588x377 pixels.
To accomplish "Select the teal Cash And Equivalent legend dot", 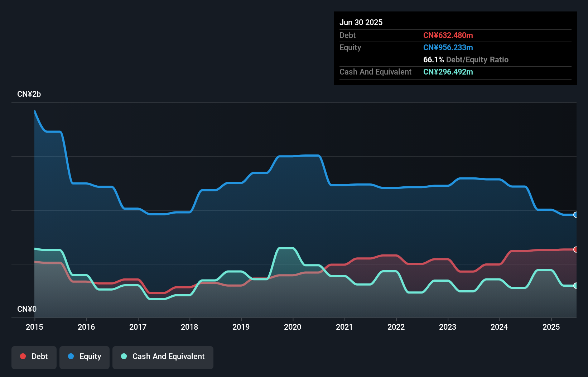I will tap(124, 356).
